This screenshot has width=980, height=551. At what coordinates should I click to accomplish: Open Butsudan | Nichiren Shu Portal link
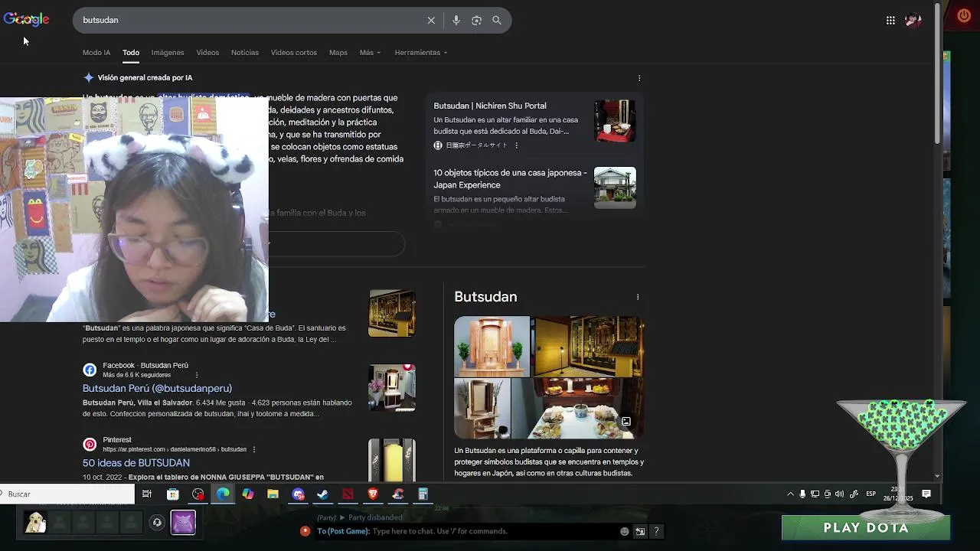490,106
